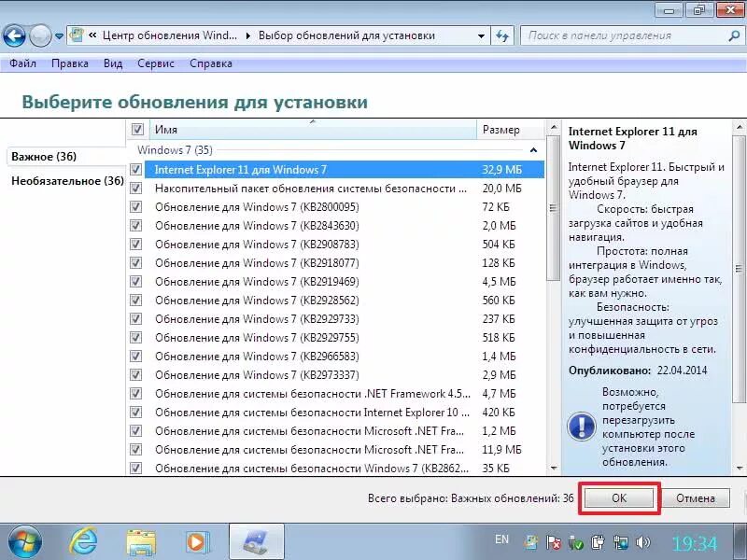Screen dimensions: 747x560
Task: Click the Action Center flag tray icon
Action: (553, 542)
